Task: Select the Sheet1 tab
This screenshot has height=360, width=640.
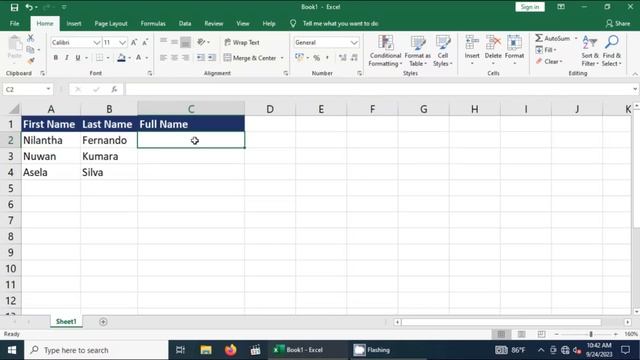Action: [x=66, y=322]
